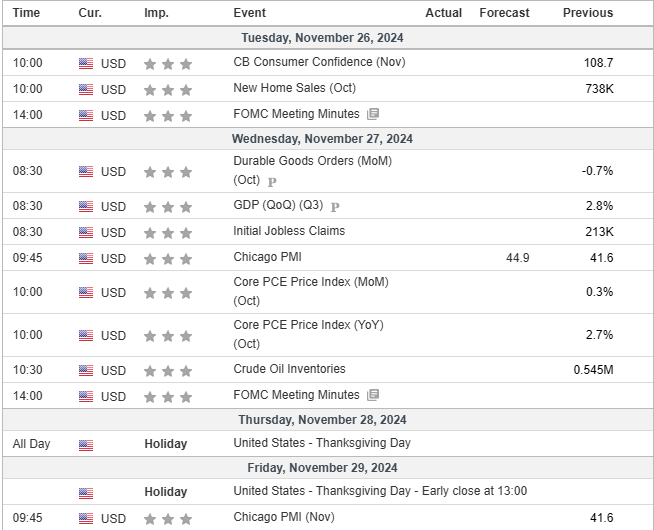Click the importance stars for GDP (QoQ) (Q3)
Screen dimensions: 654x530
point(168,207)
